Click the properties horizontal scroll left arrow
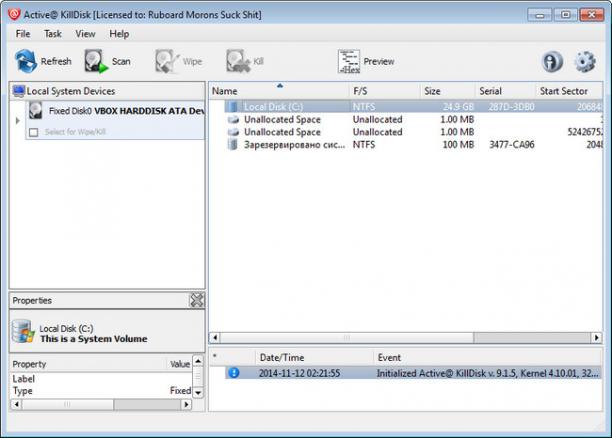 [x=16, y=404]
